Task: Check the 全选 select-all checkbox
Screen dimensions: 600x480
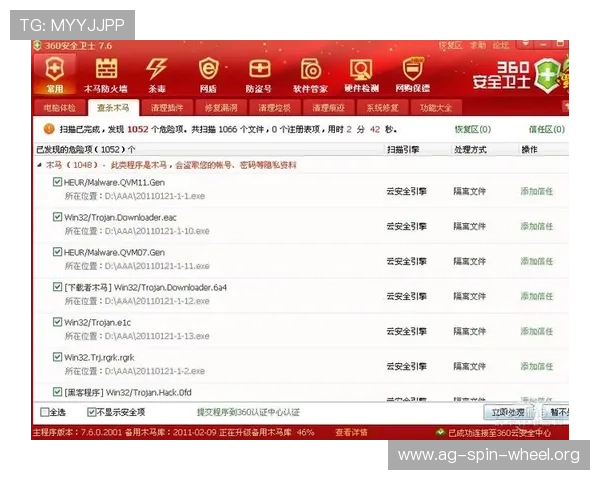Action: (x=45, y=412)
